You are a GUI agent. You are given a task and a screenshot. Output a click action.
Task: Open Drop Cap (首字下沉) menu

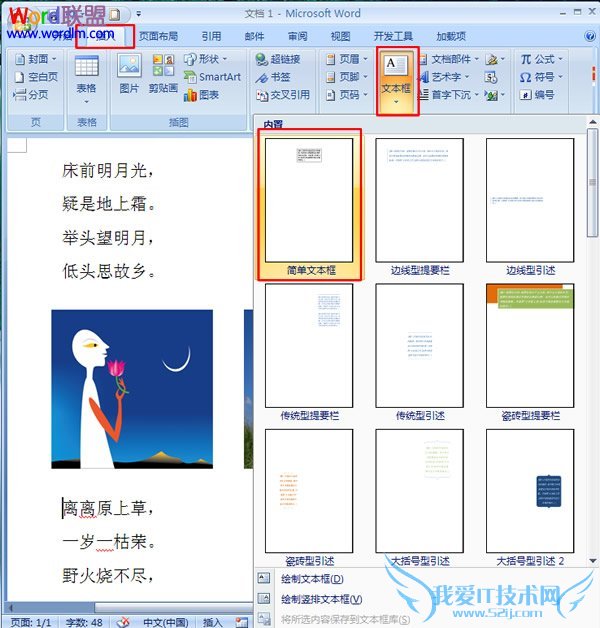pos(449,95)
